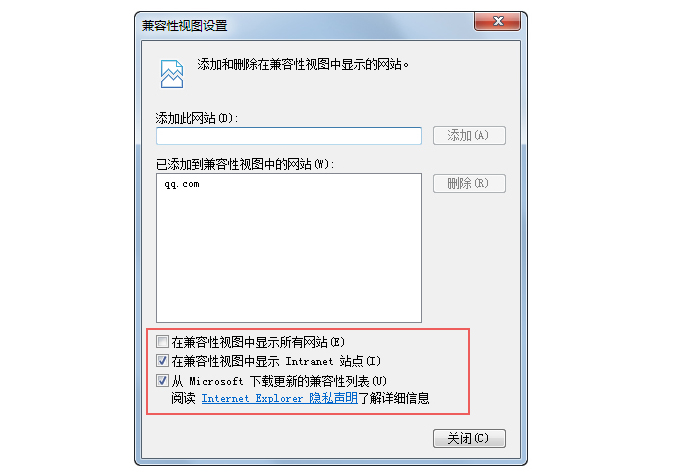Click the 已添加到兼容性视图中的网站(W) label
Screen dimensions: 680x476
pos(245,164)
